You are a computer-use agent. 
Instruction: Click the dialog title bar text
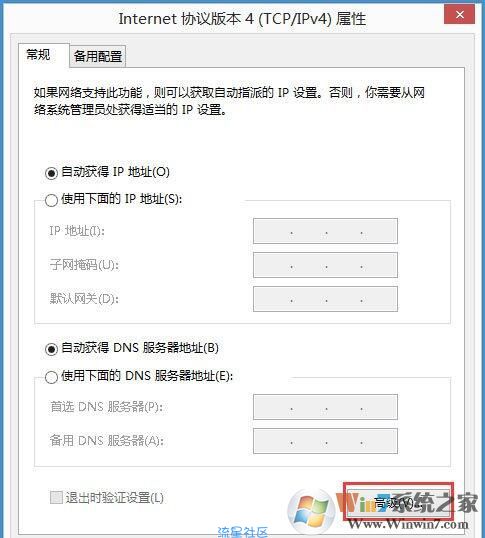click(x=242, y=19)
